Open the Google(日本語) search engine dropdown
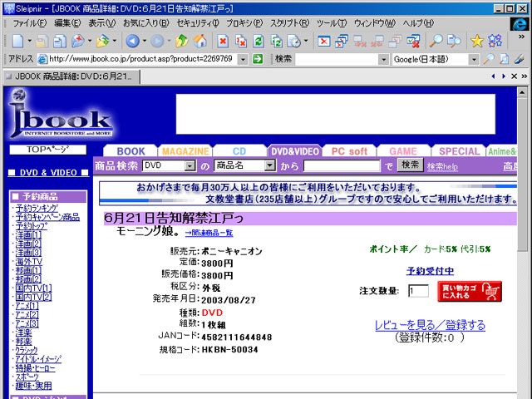Screen dimensions: 532x399 click(474, 59)
